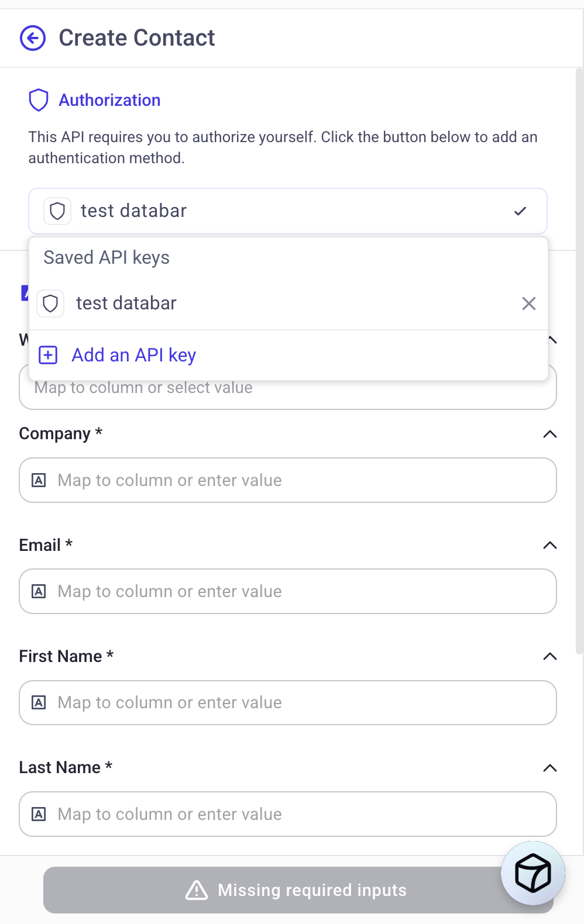584x924 pixels.
Task: Select test databar from Saved API keys
Action: pyautogui.click(x=126, y=304)
